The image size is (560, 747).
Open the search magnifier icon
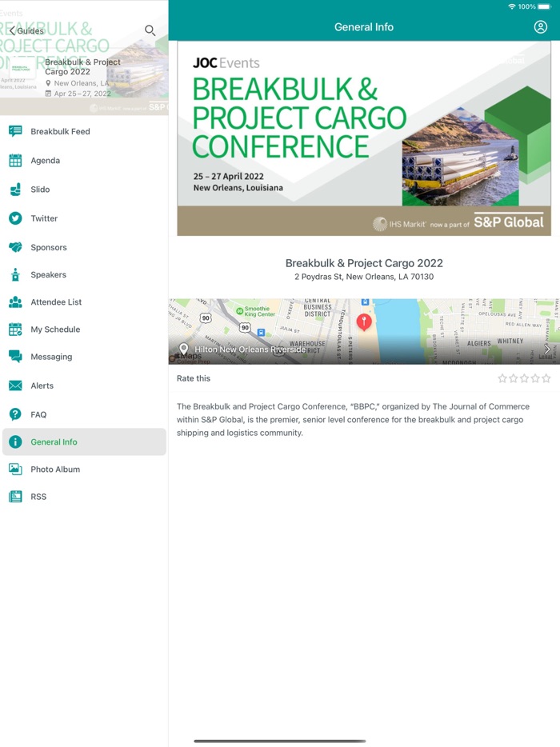pyautogui.click(x=150, y=30)
